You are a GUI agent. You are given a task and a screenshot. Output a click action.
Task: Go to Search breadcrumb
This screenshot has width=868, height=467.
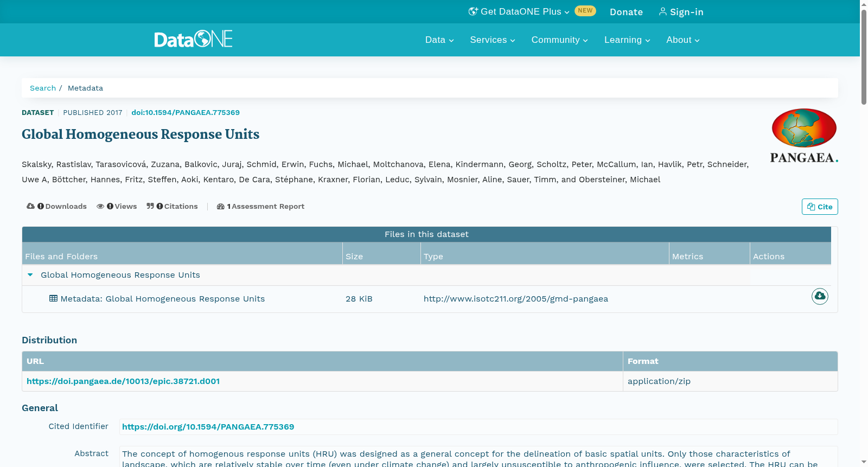[43, 88]
